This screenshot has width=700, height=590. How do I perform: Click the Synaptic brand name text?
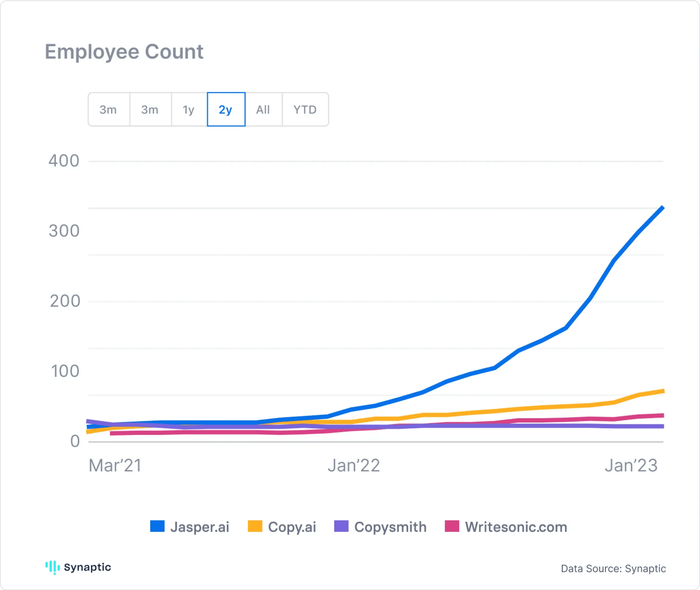point(87,567)
